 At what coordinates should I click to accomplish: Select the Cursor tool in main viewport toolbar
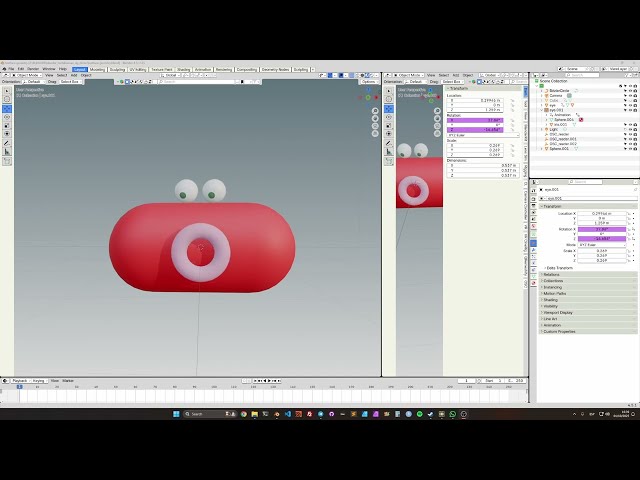pos(7,100)
